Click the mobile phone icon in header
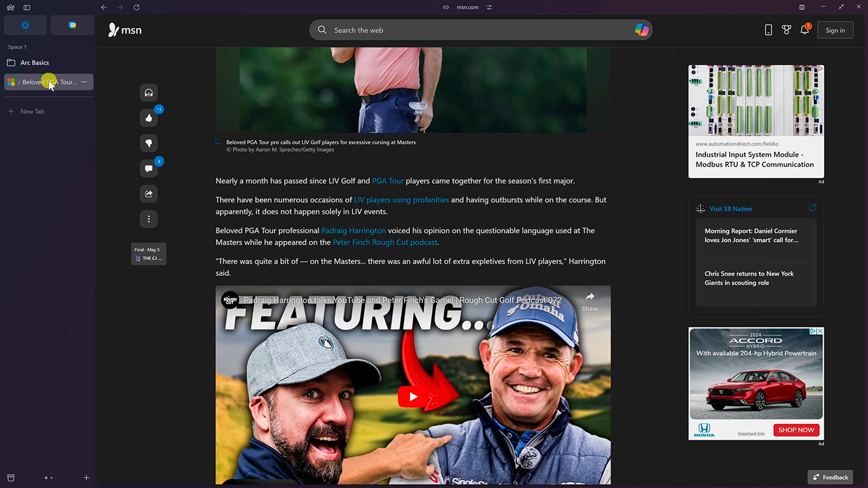 pos(768,30)
